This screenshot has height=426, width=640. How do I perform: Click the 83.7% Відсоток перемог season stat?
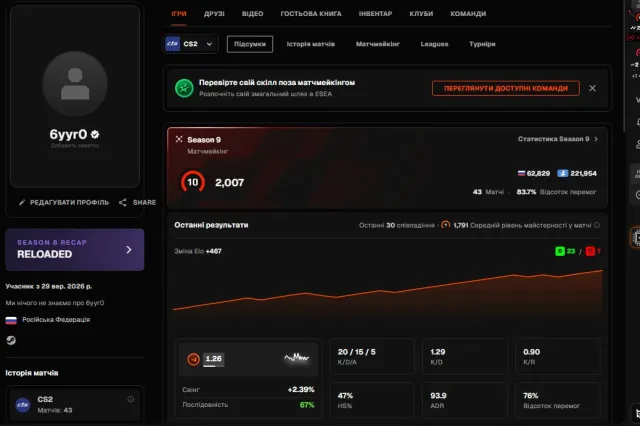(556, 192)
